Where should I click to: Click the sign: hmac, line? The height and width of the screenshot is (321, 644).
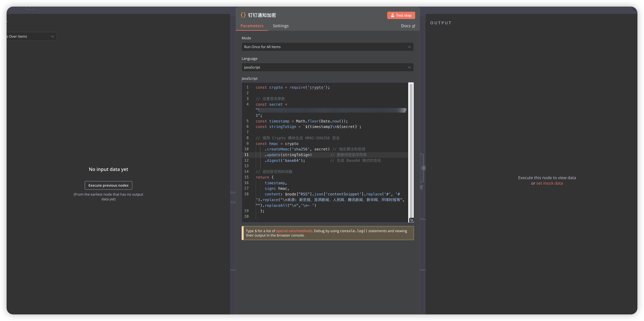pos(277,188)
